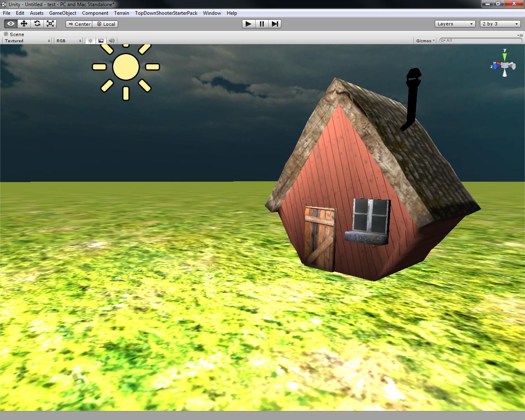Open the Scene view options hamburger icon
This screenshot has width=525, height=420.
[x=521, y=35]
